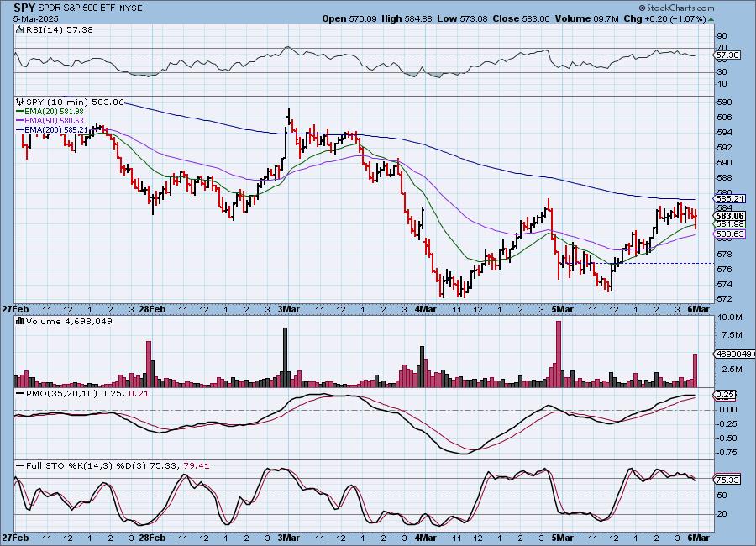756x546 pixels.
Task: Click the EMA(20) 581.98 legend text
Action: [54, 112]
